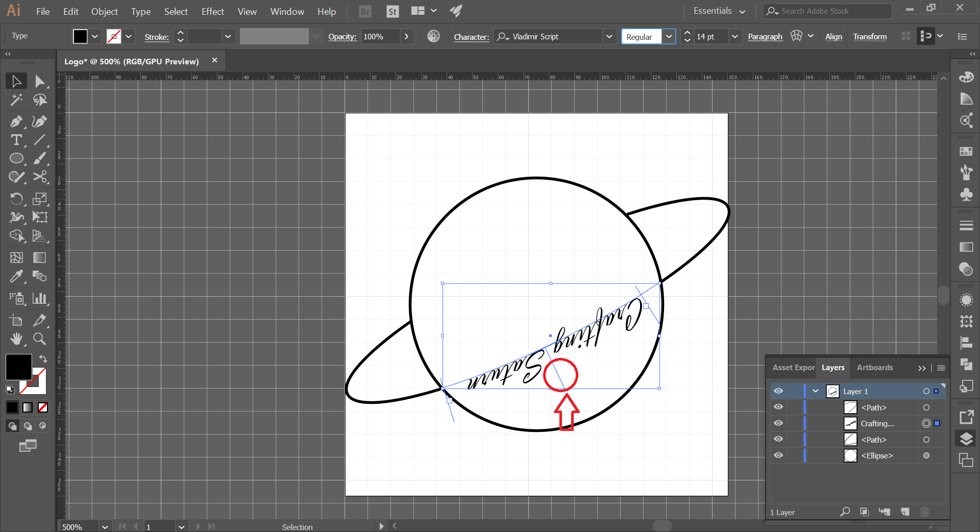Hide the Crafting... text layer

[x=778, y=423]
